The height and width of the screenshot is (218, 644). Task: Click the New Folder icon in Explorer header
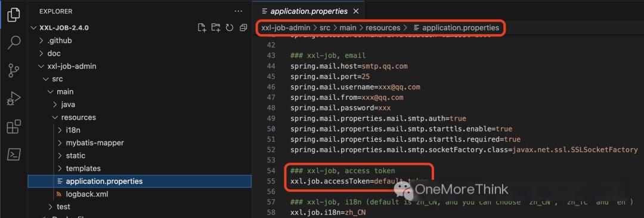[x=216, y=27]
